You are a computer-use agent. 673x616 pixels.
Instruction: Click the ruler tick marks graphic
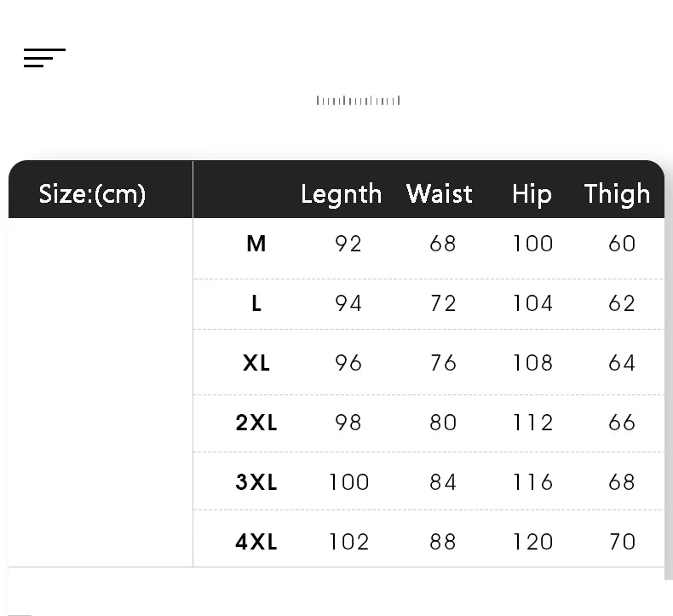[358, 101]
